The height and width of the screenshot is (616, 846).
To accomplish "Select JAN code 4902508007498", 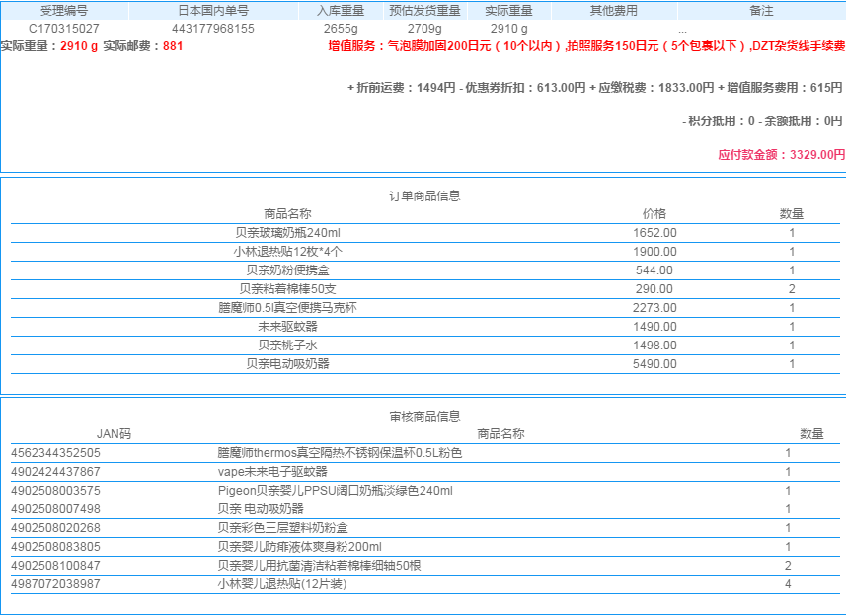I will coord(55,509).
